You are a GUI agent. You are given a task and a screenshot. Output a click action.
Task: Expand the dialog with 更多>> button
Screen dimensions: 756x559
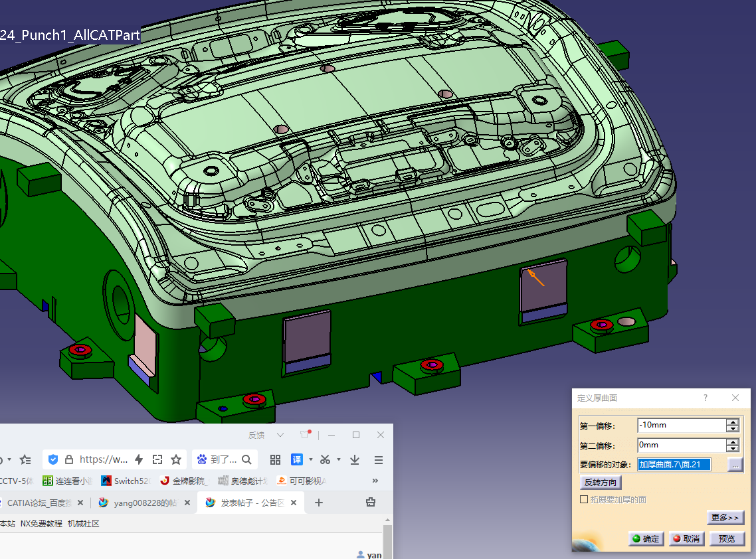(725, 518)
